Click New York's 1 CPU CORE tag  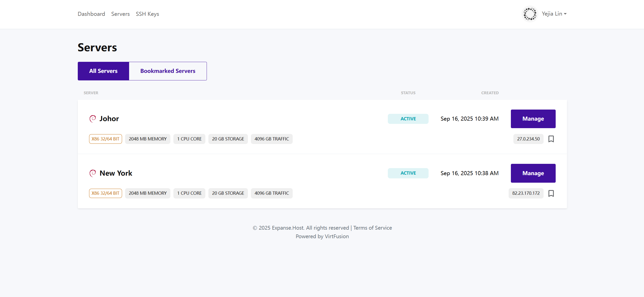pos(189,193)
